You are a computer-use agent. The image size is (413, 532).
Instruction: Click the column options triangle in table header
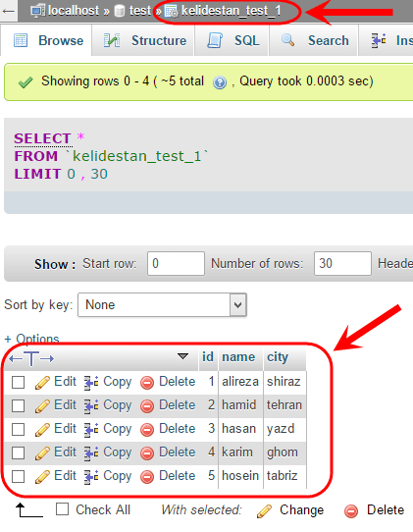182,356
